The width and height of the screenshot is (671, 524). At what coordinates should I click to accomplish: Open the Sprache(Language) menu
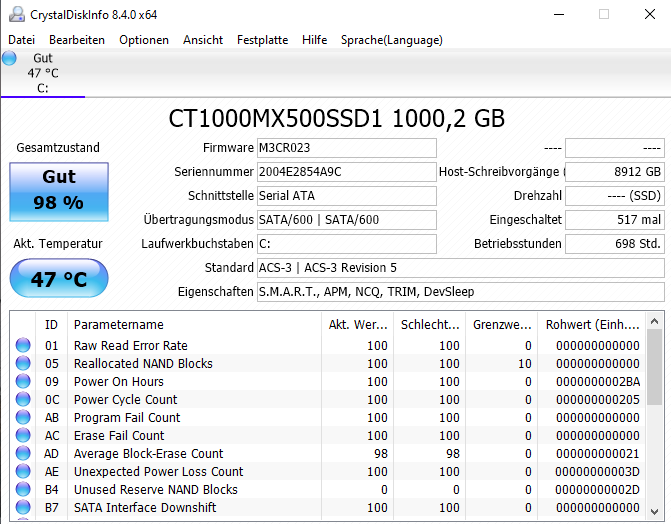pos(392,40)
